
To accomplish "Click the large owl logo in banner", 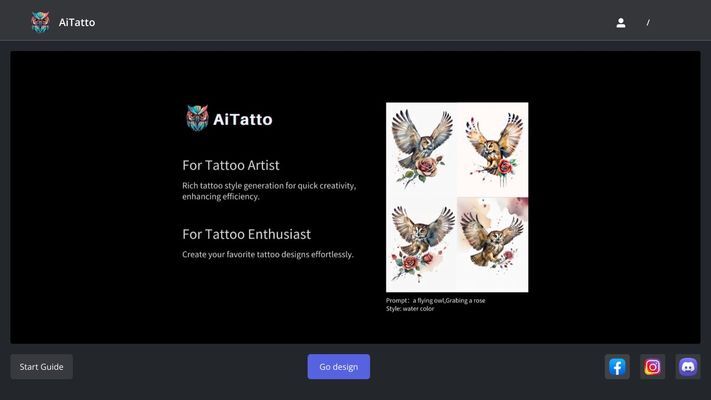I will point(197,118).
